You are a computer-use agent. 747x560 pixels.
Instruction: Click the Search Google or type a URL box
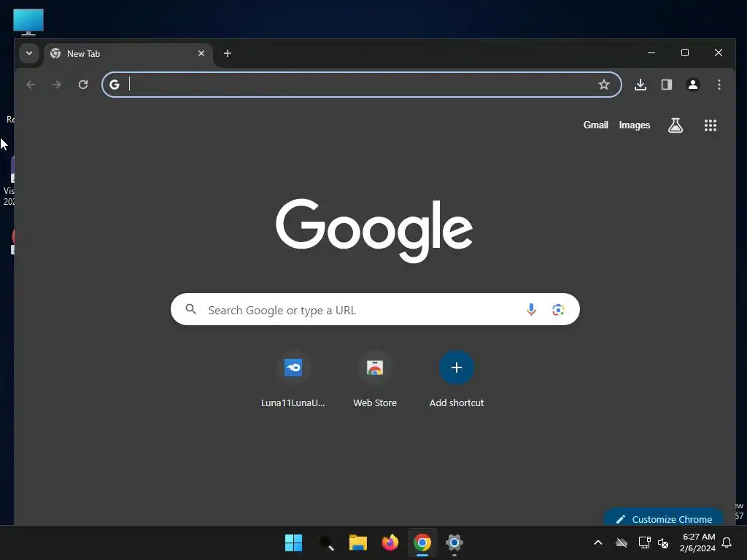pos(375,309)
